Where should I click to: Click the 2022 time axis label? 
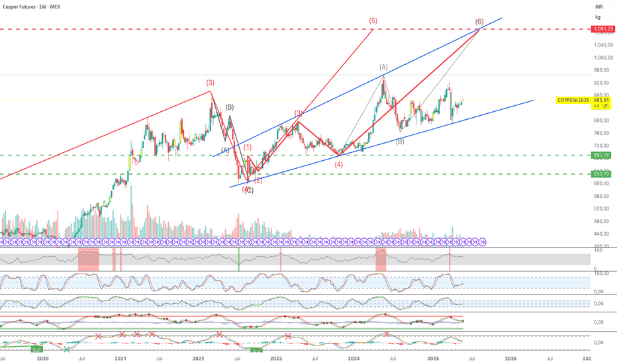point(199,359)
